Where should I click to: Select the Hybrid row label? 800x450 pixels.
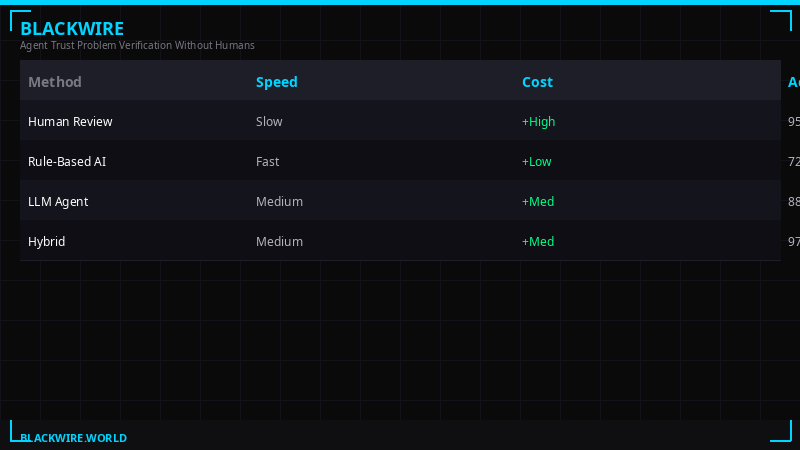pos(46,241)
